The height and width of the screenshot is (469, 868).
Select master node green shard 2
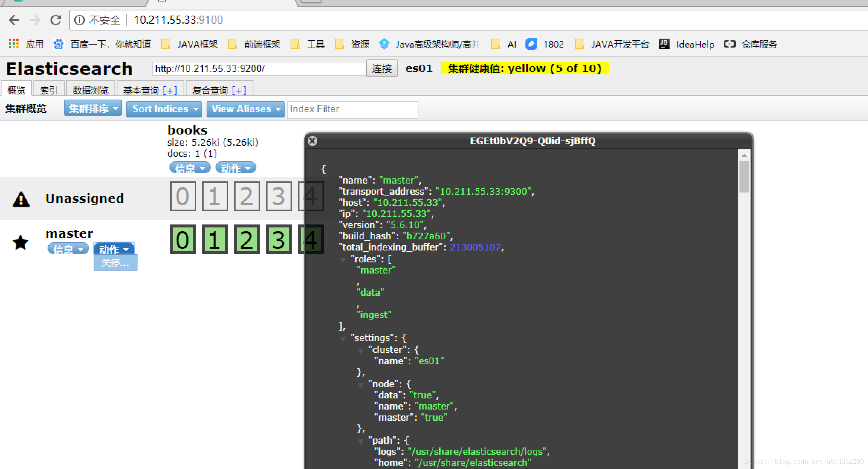(247, 239)
